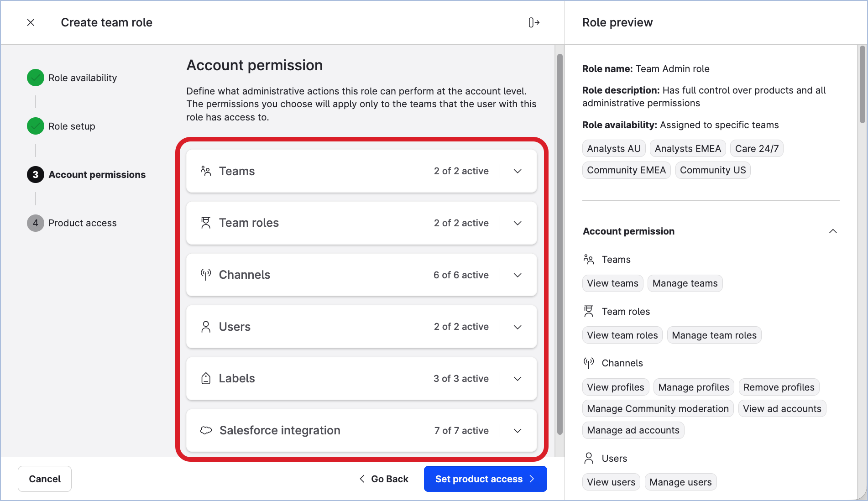
Task: Collapse the Account permission preview section
Action: [832, 231]
